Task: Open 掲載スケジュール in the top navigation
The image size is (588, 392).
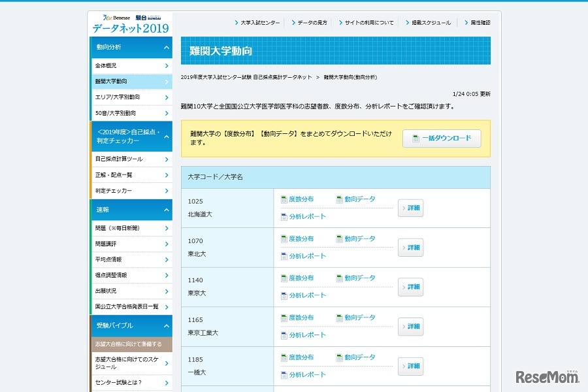Action: point(429,22)
